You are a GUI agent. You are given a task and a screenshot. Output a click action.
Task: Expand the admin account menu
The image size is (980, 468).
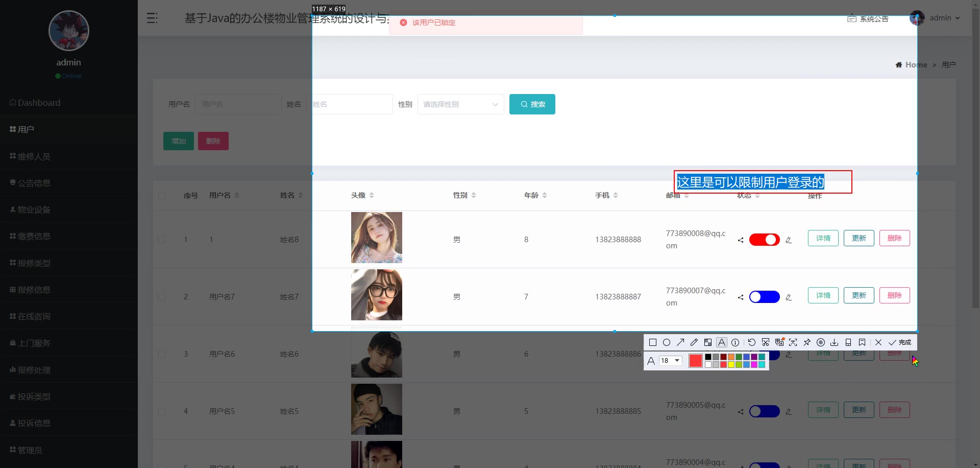935,18
